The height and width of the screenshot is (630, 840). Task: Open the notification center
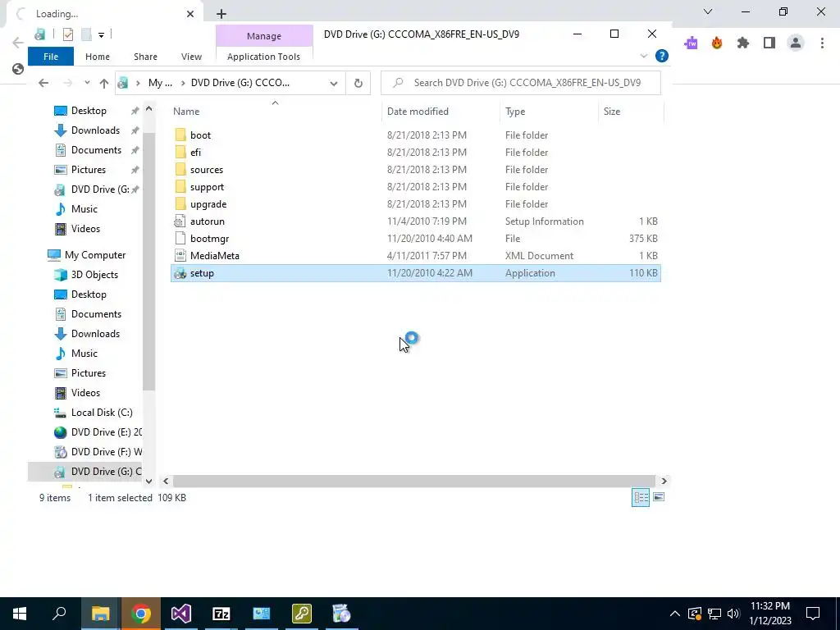click(x=813, y=614)
